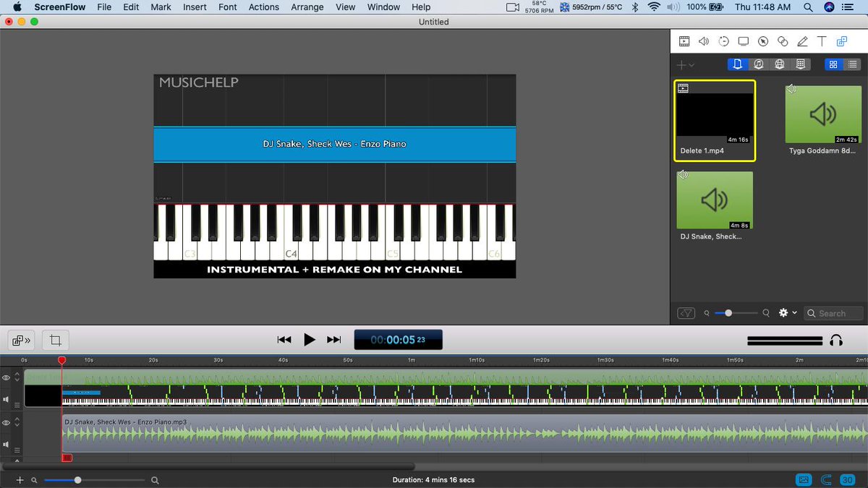Add a new track with plus icon
The image size is (868, 488).
click(20, 479)
